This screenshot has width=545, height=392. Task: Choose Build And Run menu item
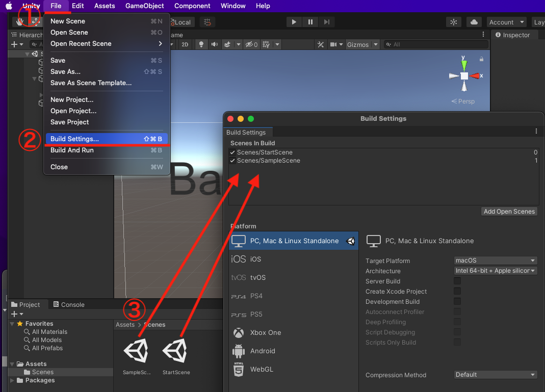coord(107,150)
